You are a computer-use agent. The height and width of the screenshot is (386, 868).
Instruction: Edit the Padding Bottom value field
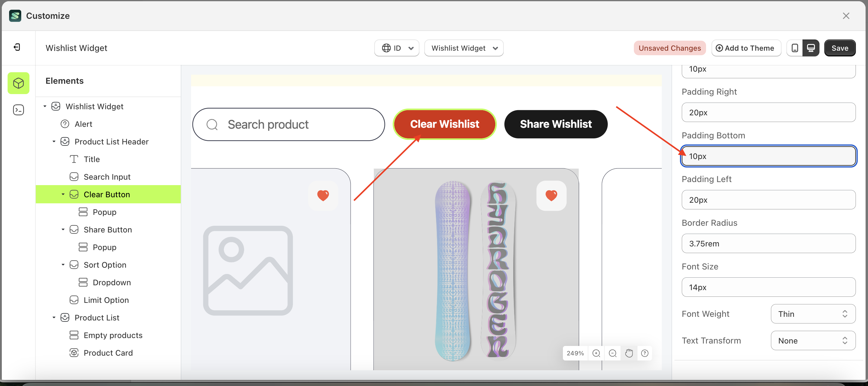(768, 156)
